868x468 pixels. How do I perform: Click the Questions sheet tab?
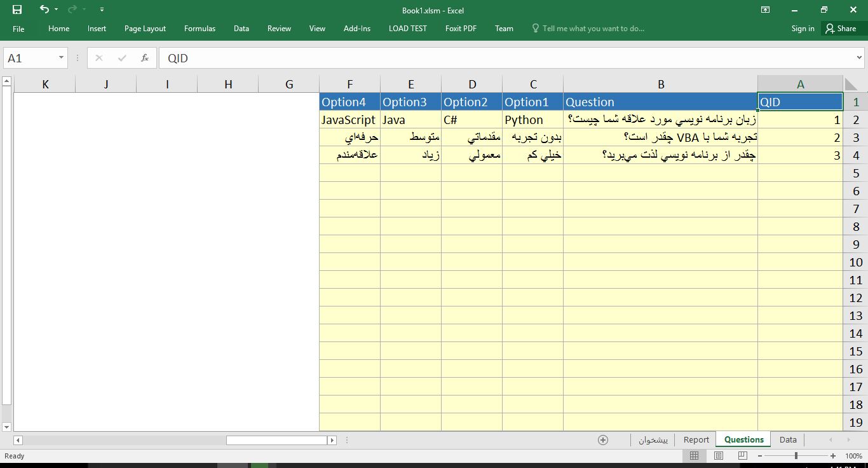click(743, 439)
